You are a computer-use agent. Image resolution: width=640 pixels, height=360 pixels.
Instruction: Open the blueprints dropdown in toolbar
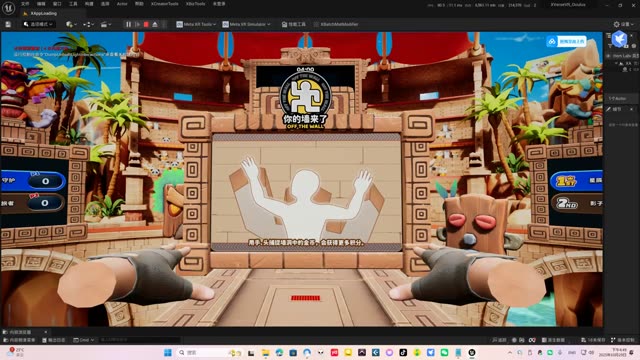[89, 24]
